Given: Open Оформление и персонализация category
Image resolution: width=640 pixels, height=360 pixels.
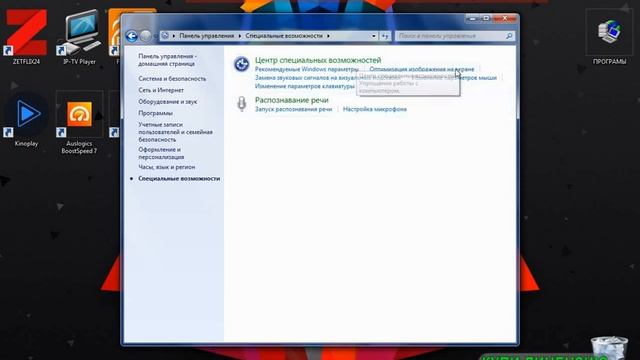Looking at the screenshot, I should click(x=161, y=153).
